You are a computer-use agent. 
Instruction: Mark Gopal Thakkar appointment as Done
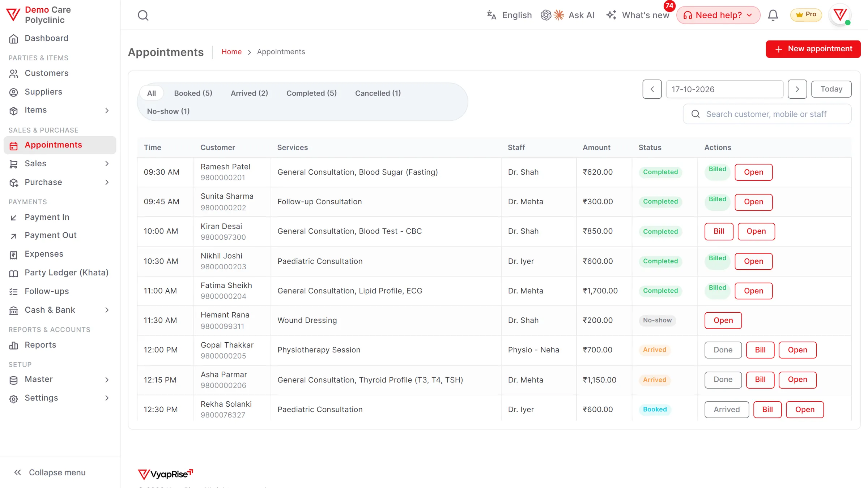pyautogui.click(x=723, y=350)
